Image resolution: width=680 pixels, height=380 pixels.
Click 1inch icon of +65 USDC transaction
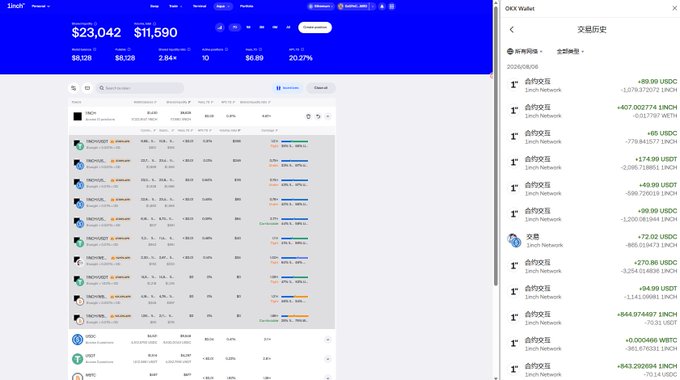click(x=514, y=137)
